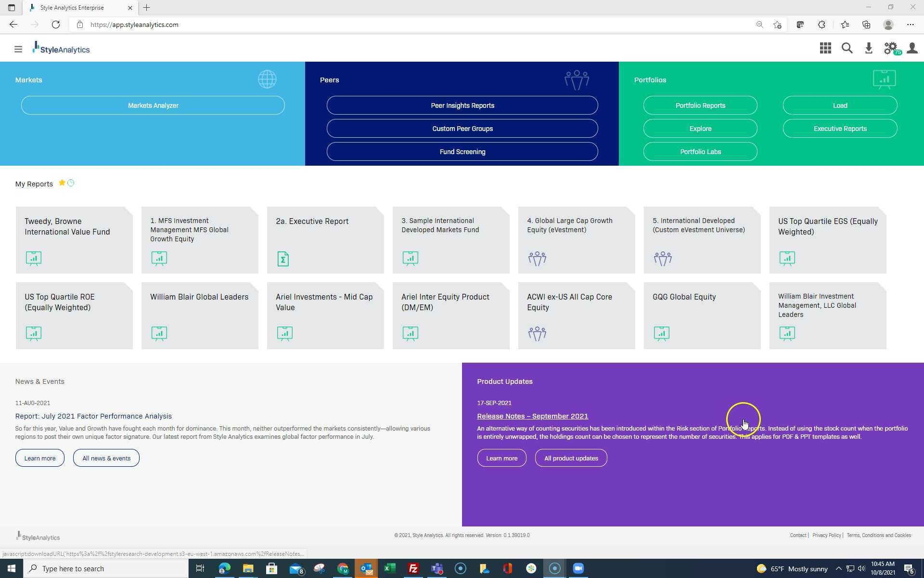The width and height of the screenshot is (924, 578).
Task: Open the search magnifier icon
Action: (847, 48)
